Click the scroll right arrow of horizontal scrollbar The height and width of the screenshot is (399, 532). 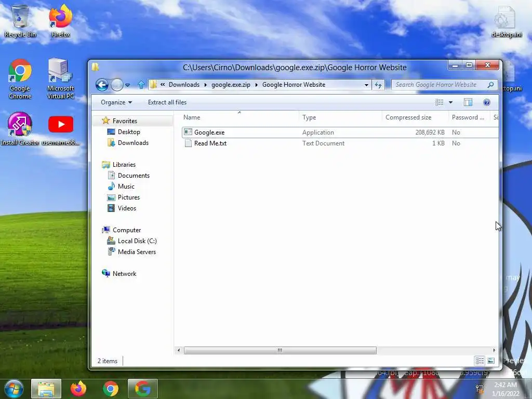point(494,350)
